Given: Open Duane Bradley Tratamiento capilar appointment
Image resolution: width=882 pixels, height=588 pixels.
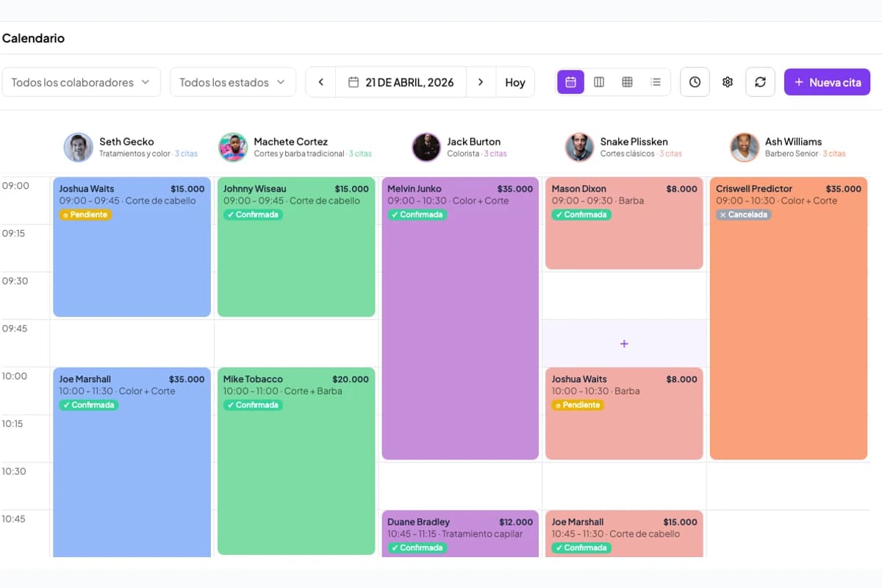Looking at the screenshot, I should point(460,534).
